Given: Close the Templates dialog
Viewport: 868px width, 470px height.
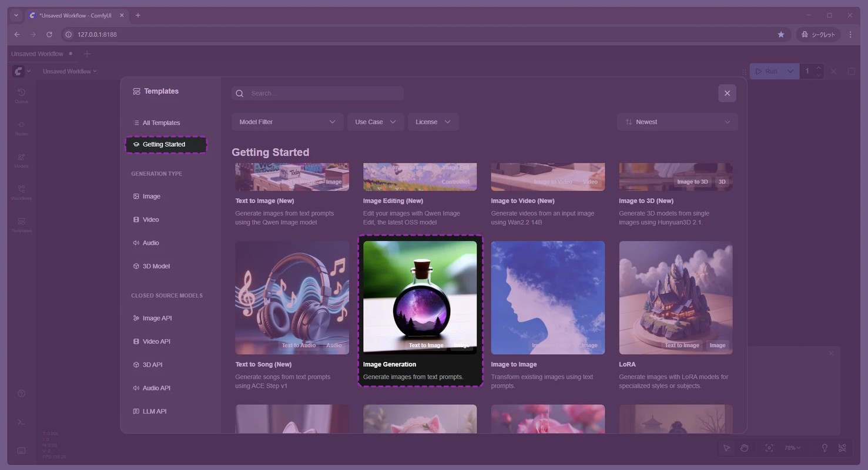Looking at the screenshot, I should pos(727,93).
